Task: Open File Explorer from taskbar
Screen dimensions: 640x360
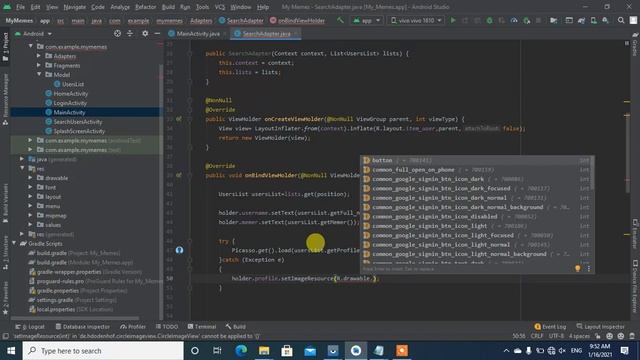Action: (x=264, y=351)
